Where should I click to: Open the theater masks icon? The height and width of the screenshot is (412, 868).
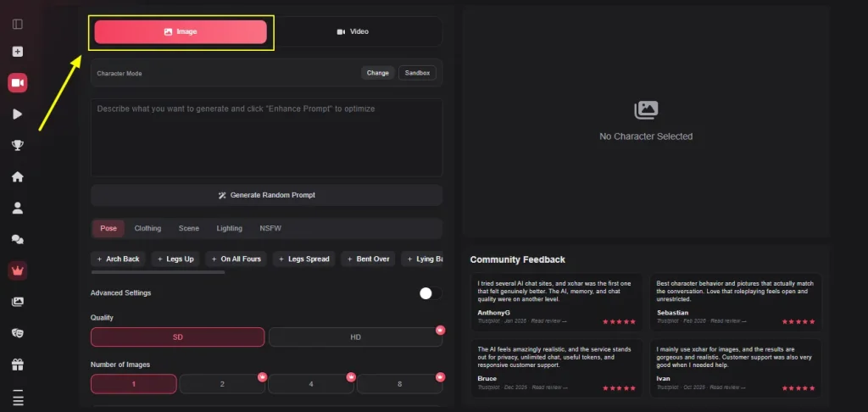coord(18,333)
